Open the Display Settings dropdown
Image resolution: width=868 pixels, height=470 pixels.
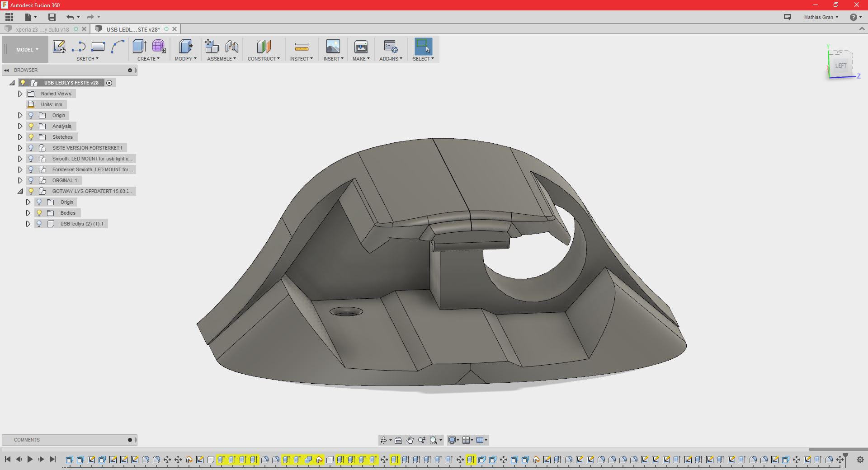453,440
